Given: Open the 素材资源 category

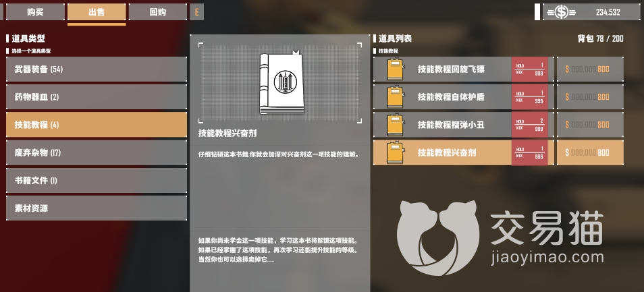Looking at the screenshot, I should (x=97, y=208).
